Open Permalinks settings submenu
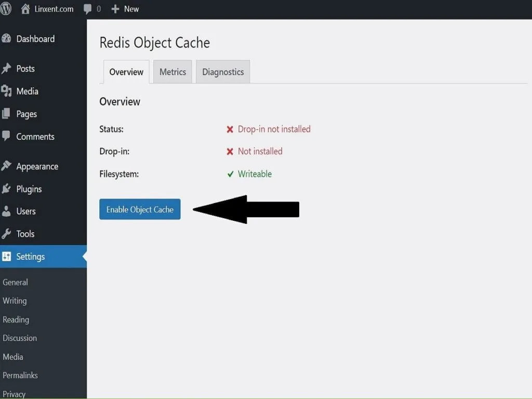 20,375
